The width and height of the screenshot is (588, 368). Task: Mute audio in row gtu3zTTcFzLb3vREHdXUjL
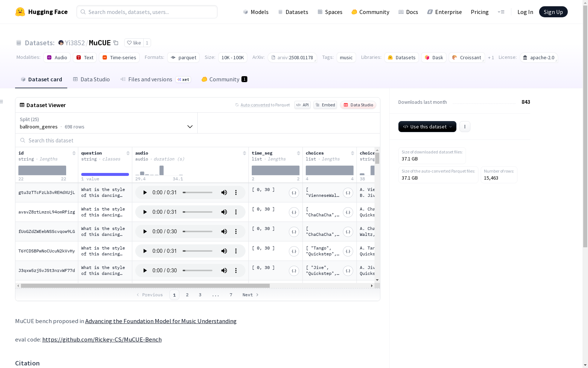click(x=224, y=192)
